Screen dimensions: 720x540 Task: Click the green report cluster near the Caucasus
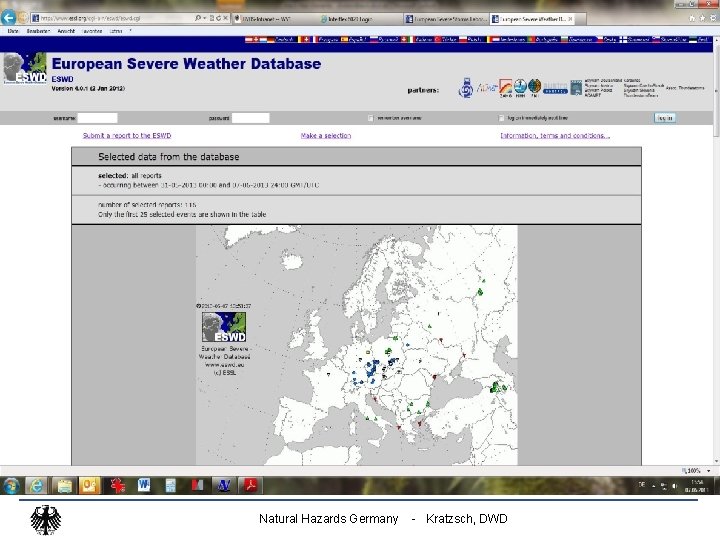pyautogui.click(x=497, y=387)
